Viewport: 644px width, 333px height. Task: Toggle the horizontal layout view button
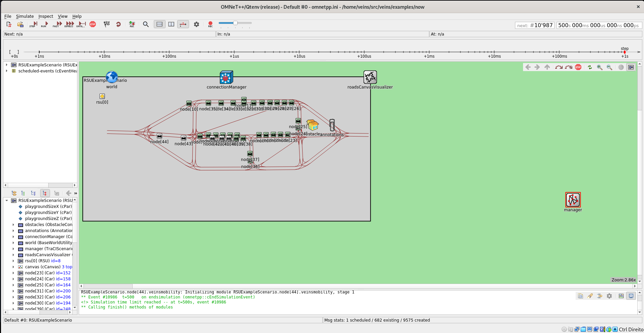159,24
